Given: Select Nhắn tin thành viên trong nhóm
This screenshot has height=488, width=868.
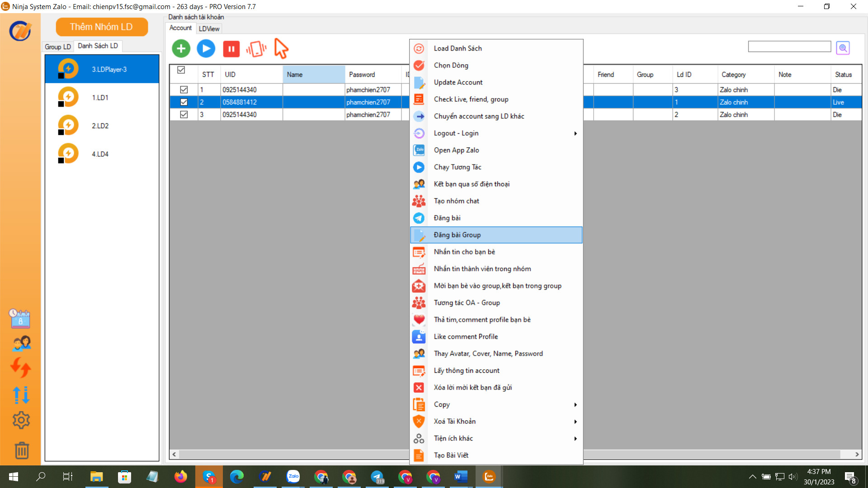Looking at the screenshot, I should [x=496, y=269].
